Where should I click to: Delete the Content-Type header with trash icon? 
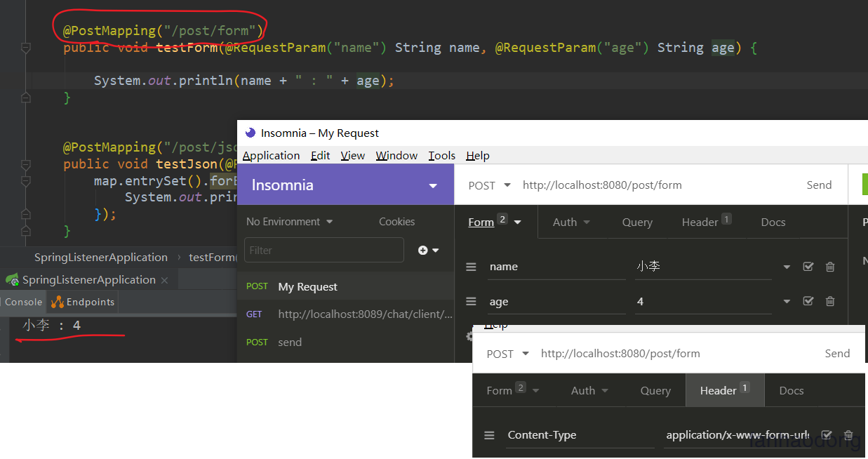click(848, 435)
